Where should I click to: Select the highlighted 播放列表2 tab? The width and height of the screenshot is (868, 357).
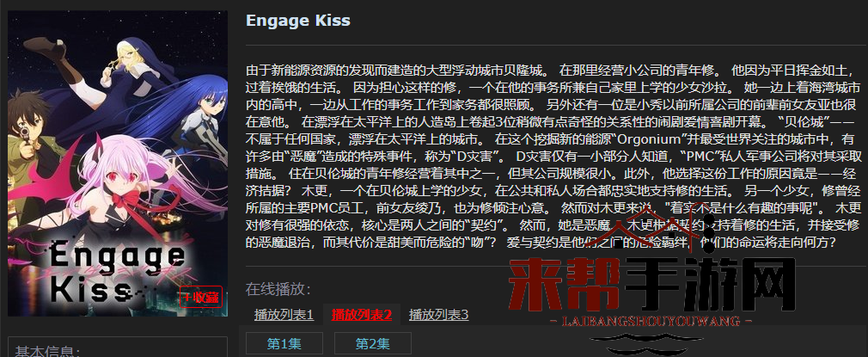coord(362,316)
